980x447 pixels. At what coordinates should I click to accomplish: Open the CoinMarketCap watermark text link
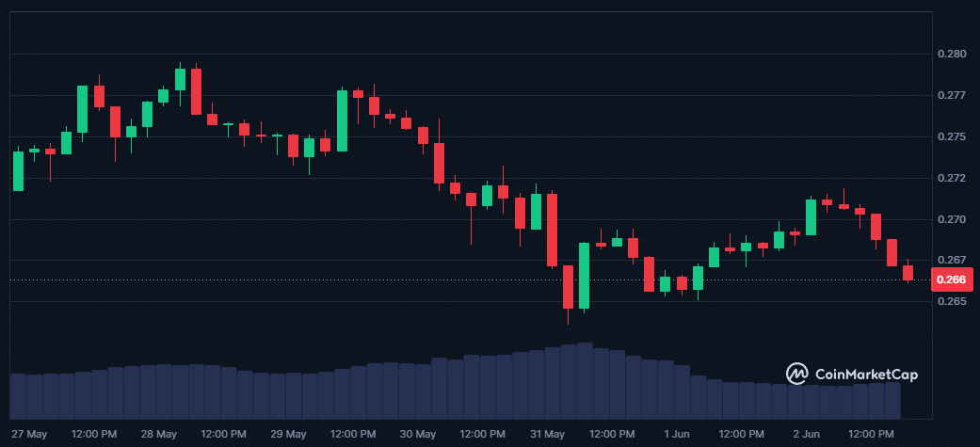(x=866, y=375)
